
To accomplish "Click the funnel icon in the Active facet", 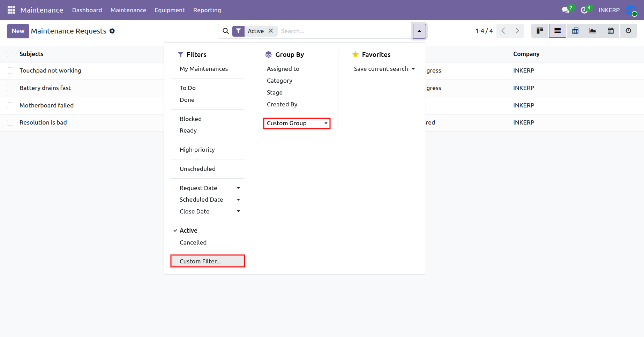I will tap(238, 31).
